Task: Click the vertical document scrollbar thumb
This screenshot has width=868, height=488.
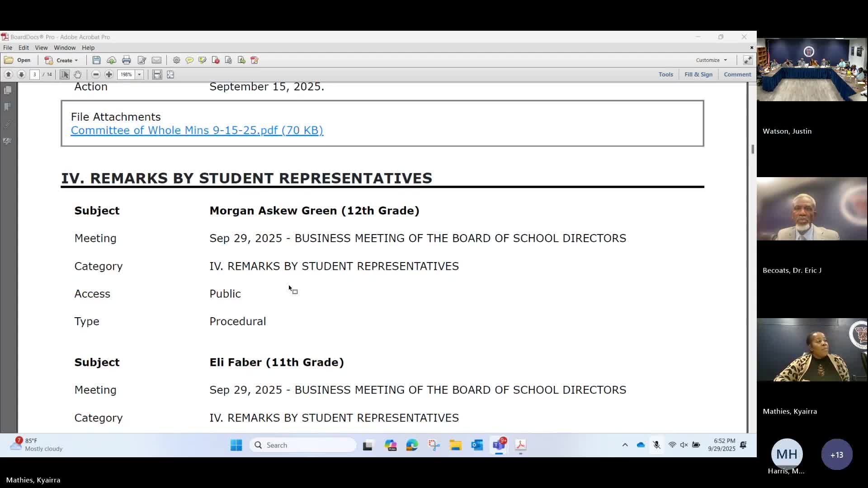Action: (x=752, y=149)
